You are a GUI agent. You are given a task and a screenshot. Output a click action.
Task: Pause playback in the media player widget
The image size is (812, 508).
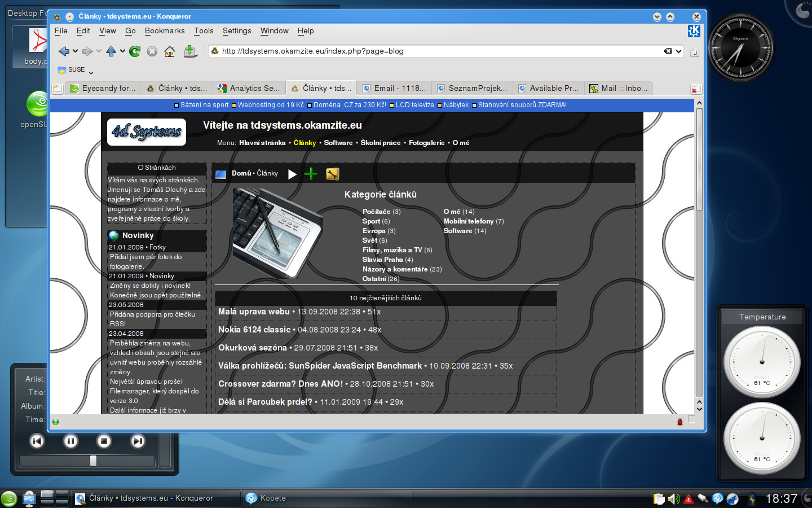coord(70,441)
